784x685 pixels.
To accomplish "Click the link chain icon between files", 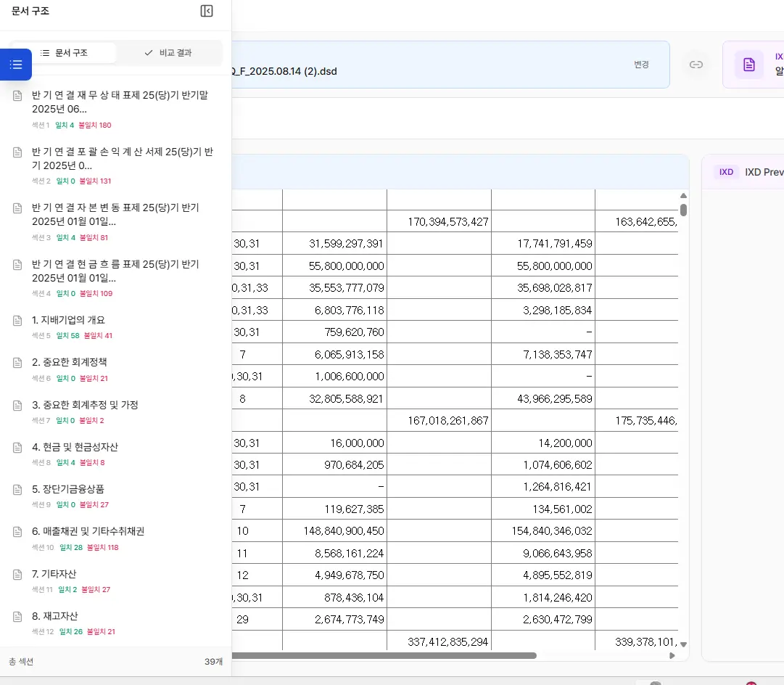I will pyautogui.click(x=696, y=65).
